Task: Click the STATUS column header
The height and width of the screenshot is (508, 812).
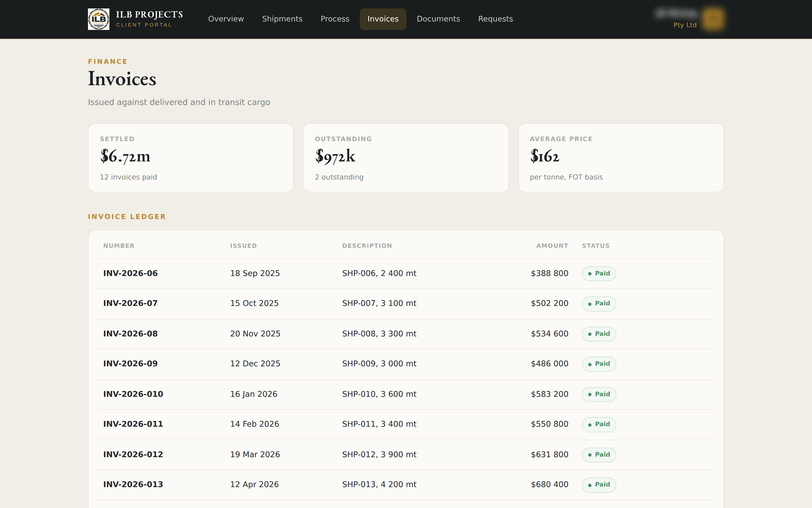Action: 595,246
